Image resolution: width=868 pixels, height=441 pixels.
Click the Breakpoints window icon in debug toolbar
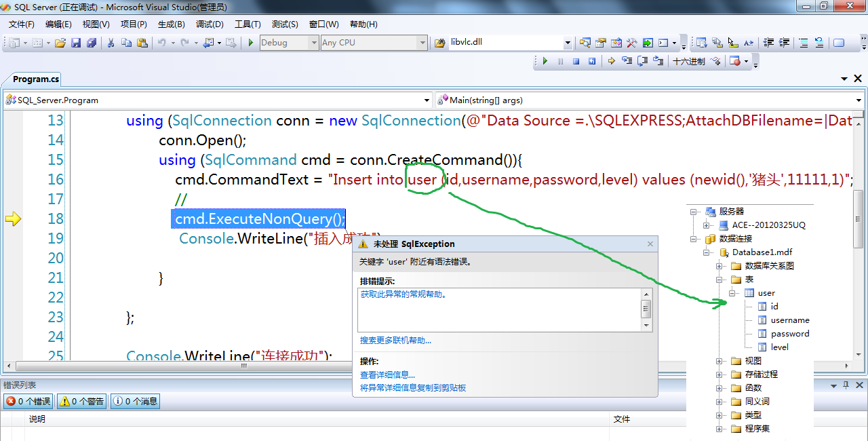734,61
